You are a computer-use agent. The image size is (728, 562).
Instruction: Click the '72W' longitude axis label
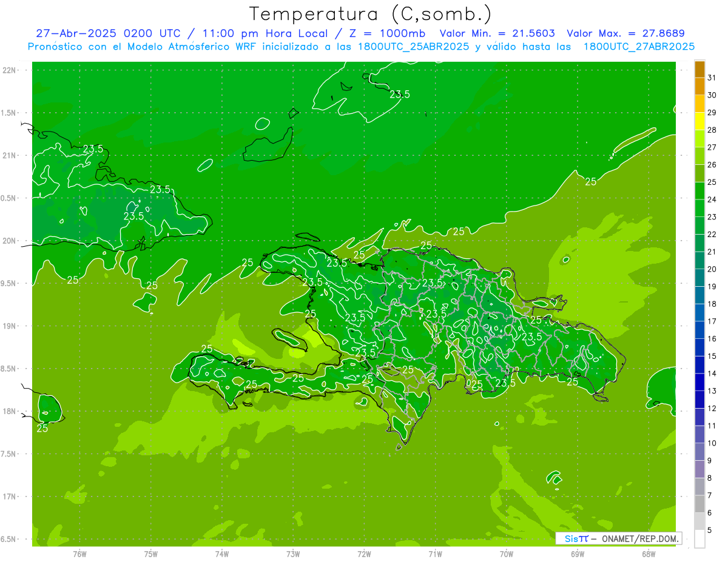(364, 554)
